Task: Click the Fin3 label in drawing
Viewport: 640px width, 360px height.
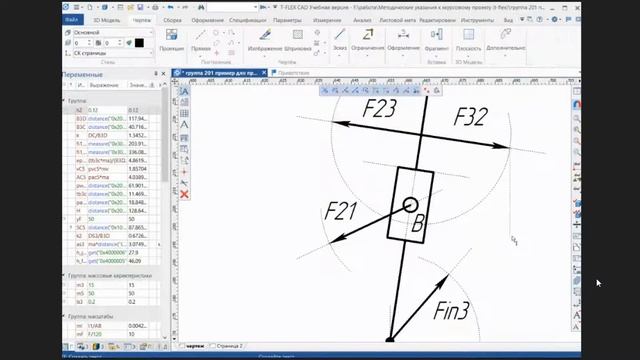Action: pyautogui.click(x=451, y=311)
